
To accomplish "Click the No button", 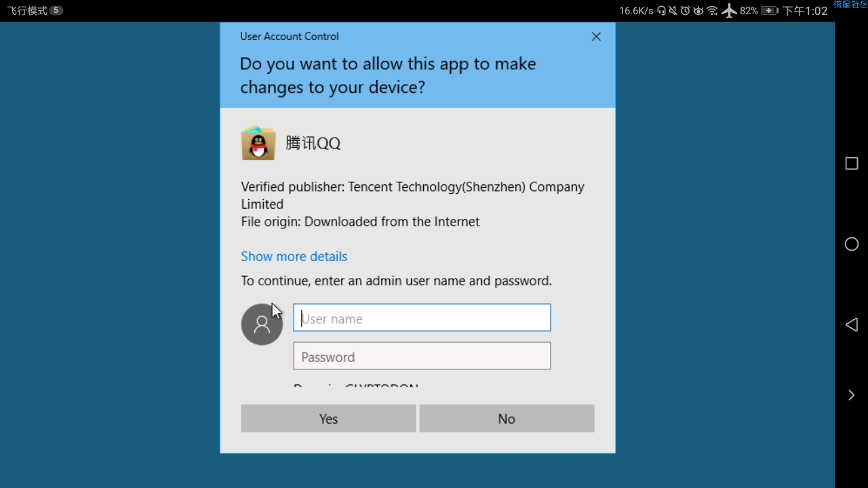I will click(x=507, y=418).
